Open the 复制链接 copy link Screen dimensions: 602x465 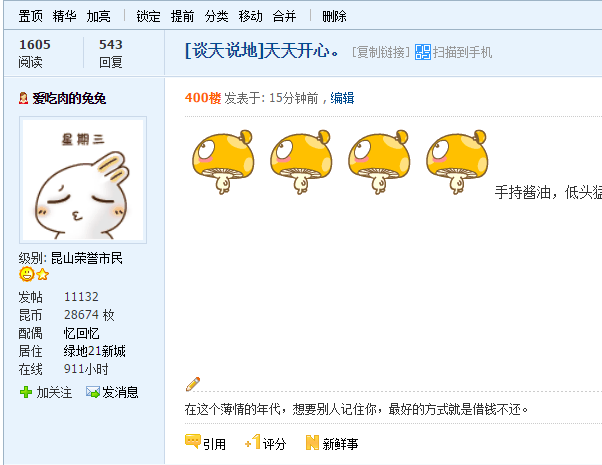tap(381, 52)
